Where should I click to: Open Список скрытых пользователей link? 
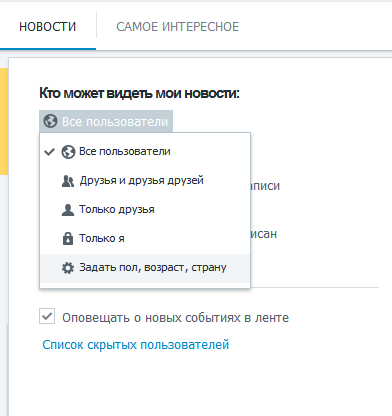[x=136, y=345]
